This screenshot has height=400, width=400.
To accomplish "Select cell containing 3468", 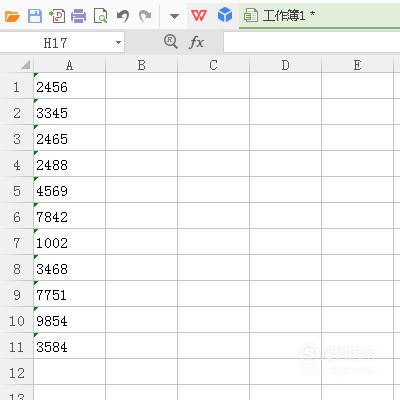I will (69, 269).
